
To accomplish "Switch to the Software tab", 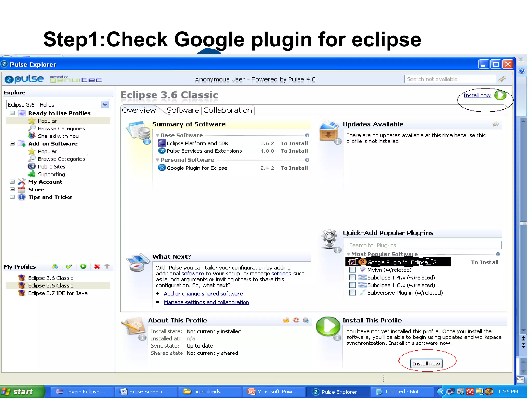I will [183, 110].
